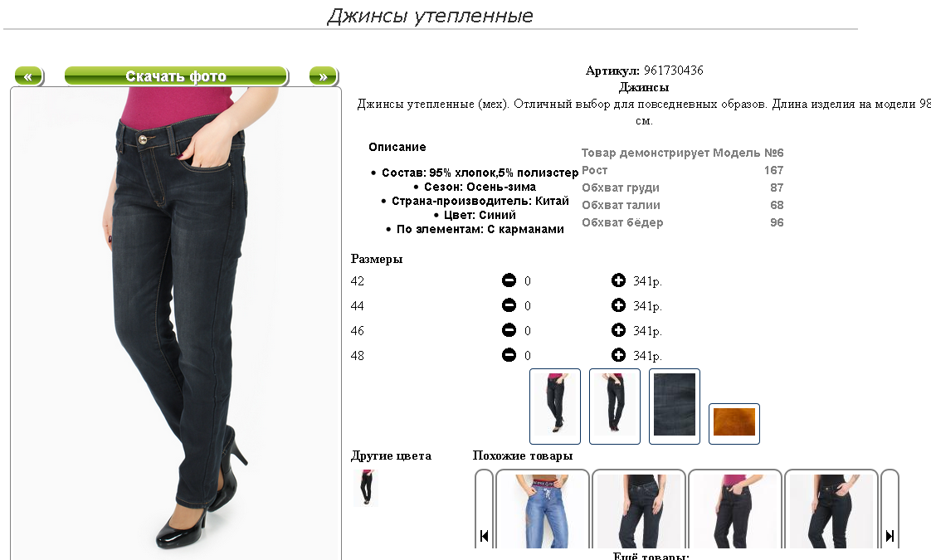Go to first item in similar products carousel

tap(484, 536)
